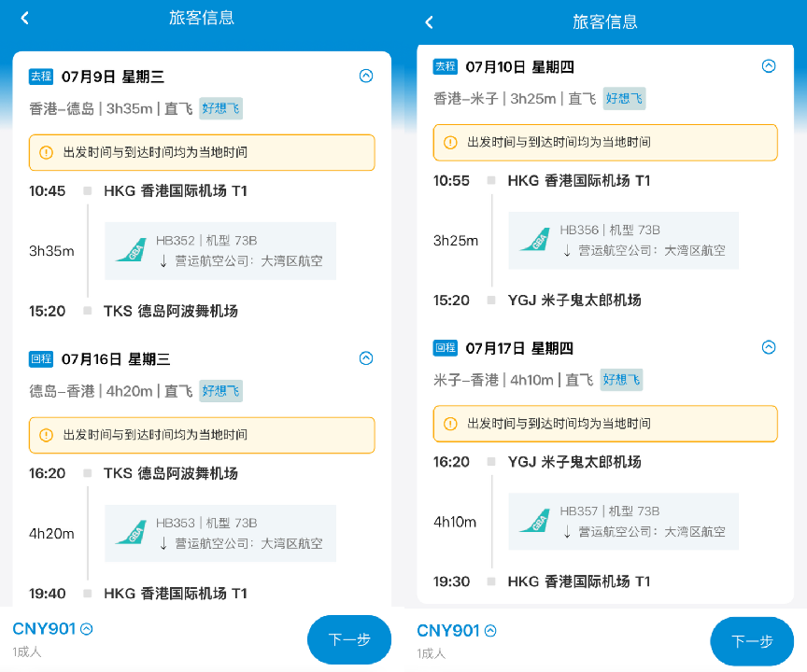Viewport: 807px width, 672px height.
Task: Tap the down arrow under flight HB357
Action: pos(567,532)
